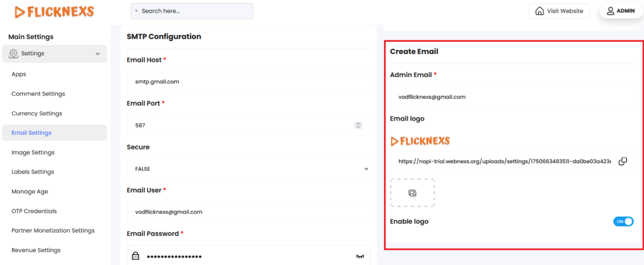The height and width of the screenshot is (265, 644).
Task: Click the lock icon in Email Password field
Action: pos(136,256)
